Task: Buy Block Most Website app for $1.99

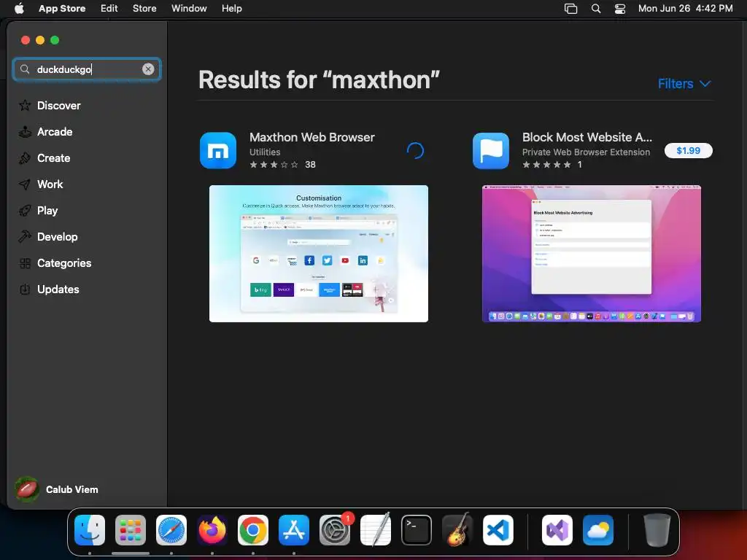Action: (x=689, y=150)
